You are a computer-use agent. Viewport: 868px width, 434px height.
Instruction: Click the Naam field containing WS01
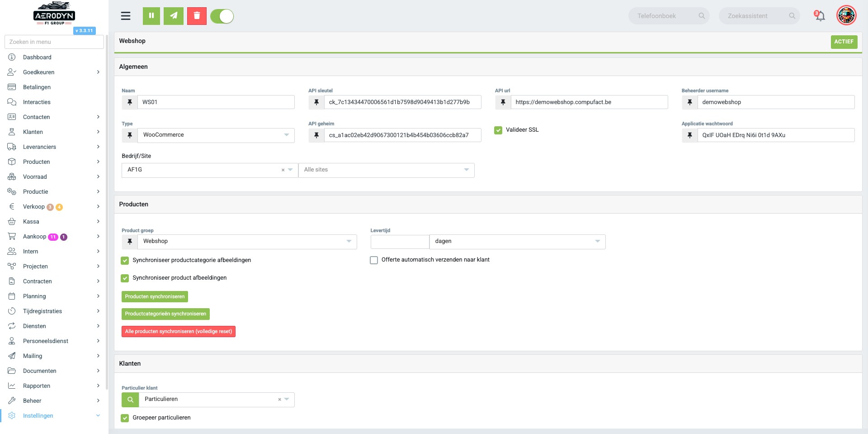click(216, 102)
